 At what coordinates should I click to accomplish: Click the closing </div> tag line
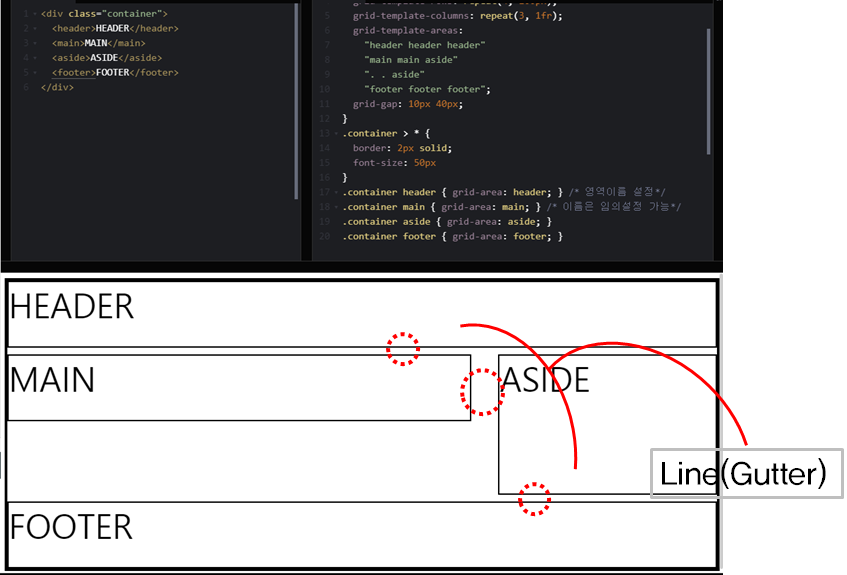pos(57,87)
